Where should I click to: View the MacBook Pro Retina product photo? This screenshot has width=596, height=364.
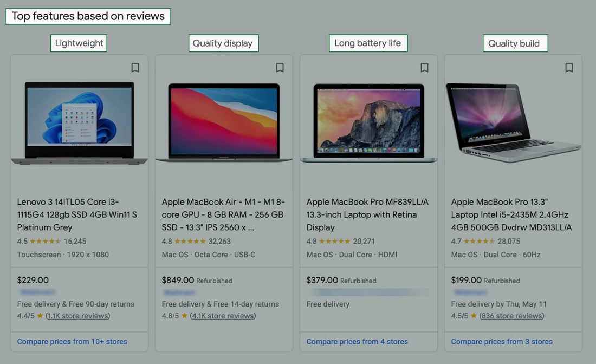point(368,122)
